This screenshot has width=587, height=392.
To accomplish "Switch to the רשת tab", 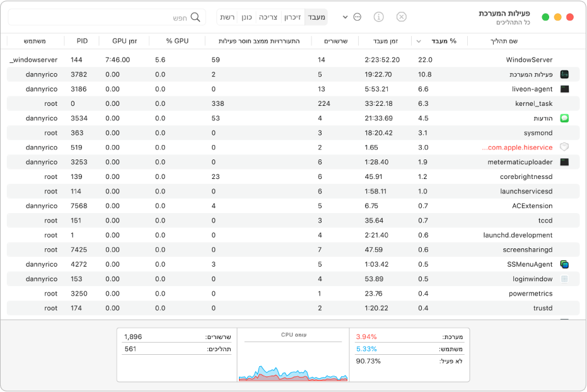I will 227,17.
